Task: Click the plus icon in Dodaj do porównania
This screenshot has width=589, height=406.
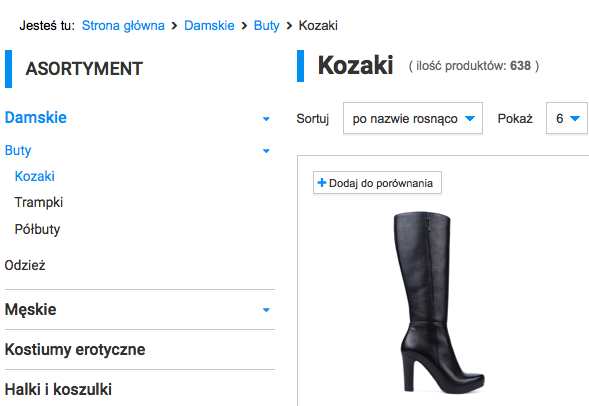Action: pos(322,183)
